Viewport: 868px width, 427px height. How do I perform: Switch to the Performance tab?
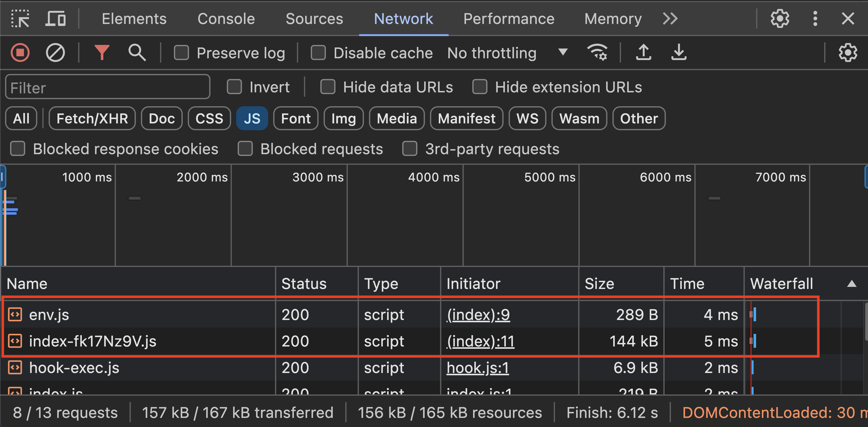(509, 19)
